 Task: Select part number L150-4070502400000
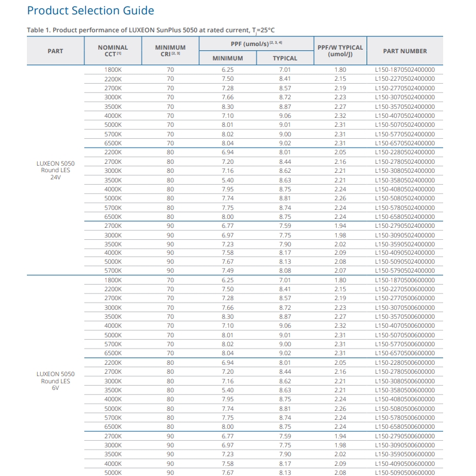(405, 115)
